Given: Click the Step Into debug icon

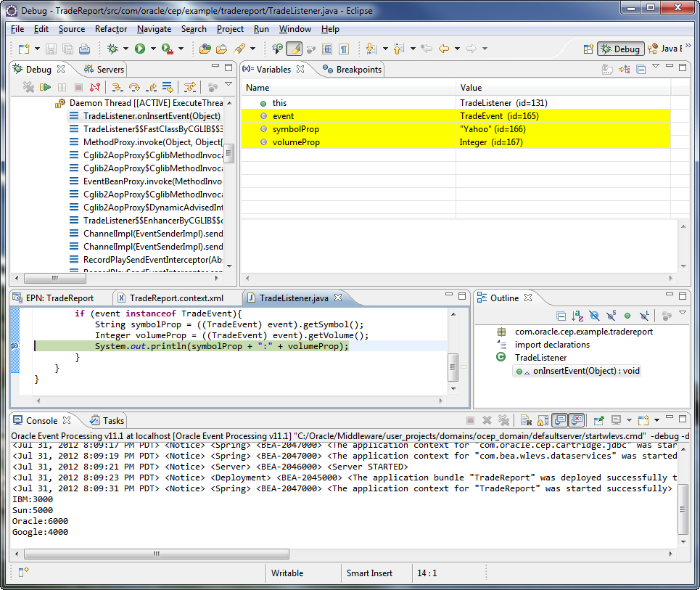Looking at the screenshot, I should [x=117, y=87].
